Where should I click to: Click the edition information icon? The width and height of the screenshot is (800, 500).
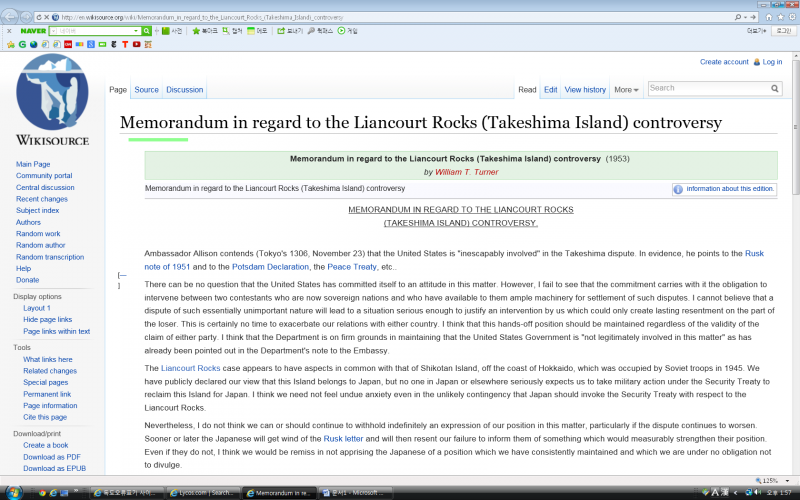(x=678, y=188)
